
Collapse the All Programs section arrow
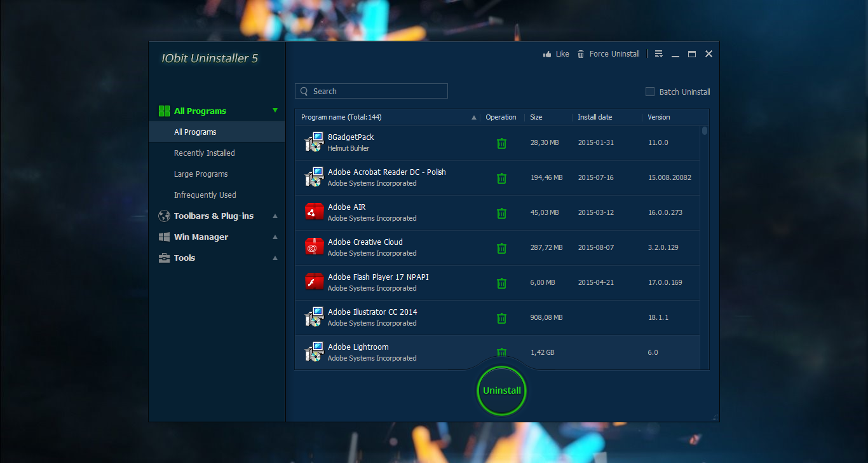coord(275,111)
